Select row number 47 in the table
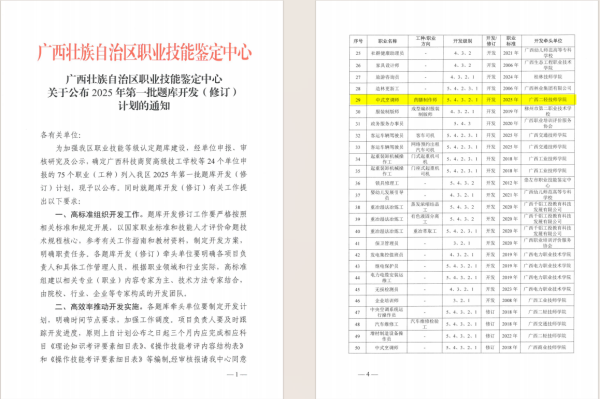 [x=358, y=313]
